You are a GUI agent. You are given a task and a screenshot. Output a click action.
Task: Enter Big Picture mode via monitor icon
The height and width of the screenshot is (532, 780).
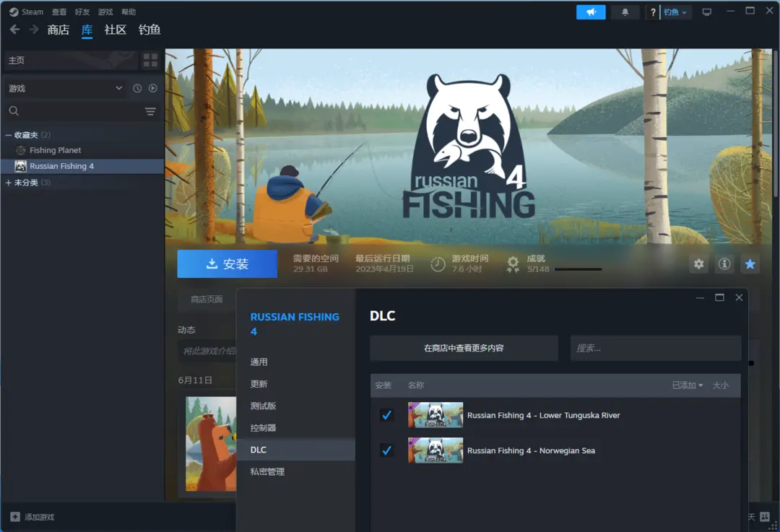click(x=706, y=12)
